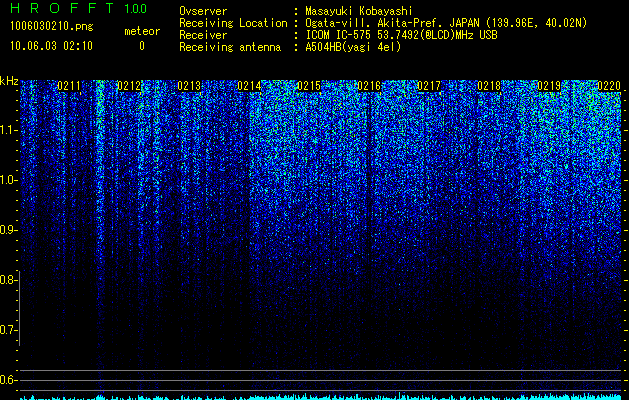
Task: Click the 0211 time marker
Action: (x=69, y=86)
